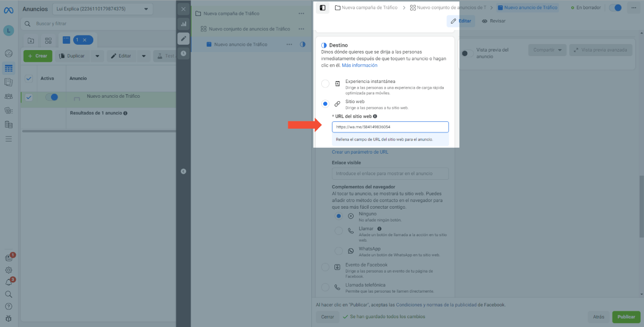Click the Resultados de 1 anuncio info icon

(x=125, y=113)
